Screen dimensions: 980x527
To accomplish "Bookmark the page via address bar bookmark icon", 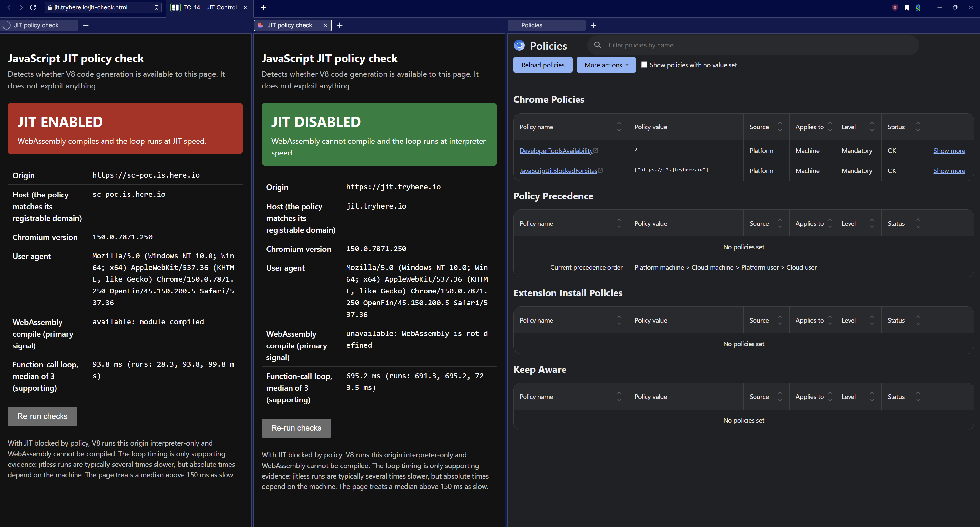I will point(157,7).
